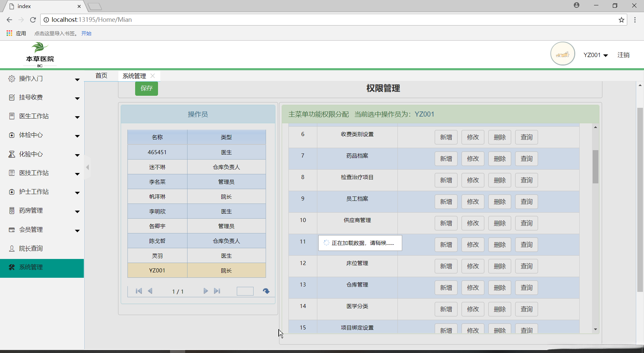The image size is (644, 353).
Task: Select operator row 李明欣
Action: [197, 211]
